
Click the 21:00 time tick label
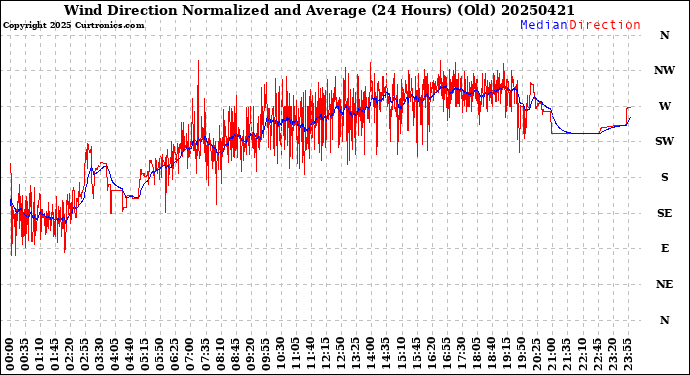tap(551, 354)
